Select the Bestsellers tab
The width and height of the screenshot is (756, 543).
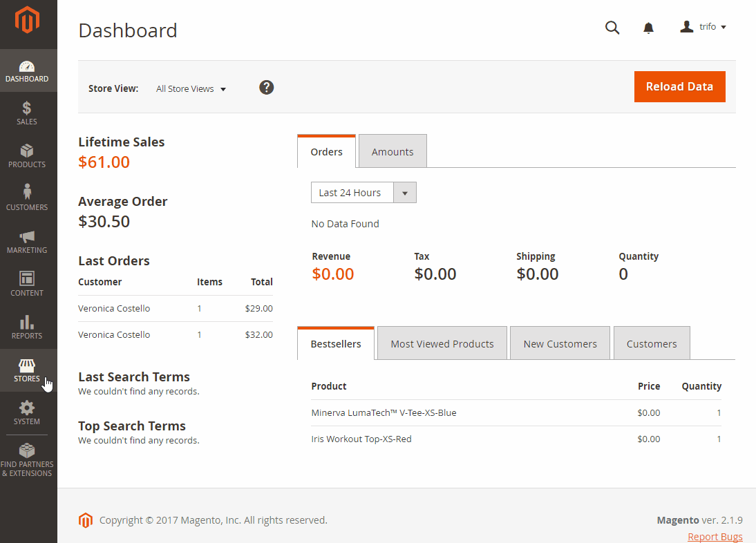tap(336, 343)
